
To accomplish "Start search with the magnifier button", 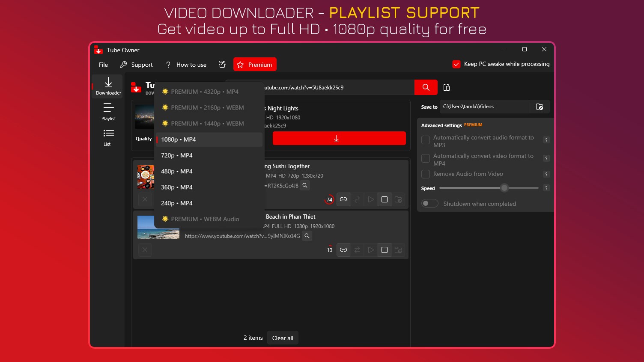I will pyautogui.click(x=425, y=87).
